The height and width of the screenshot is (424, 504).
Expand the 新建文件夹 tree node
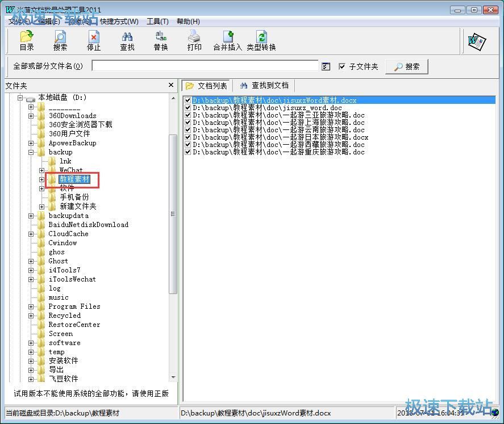click(x=42, y=206)
